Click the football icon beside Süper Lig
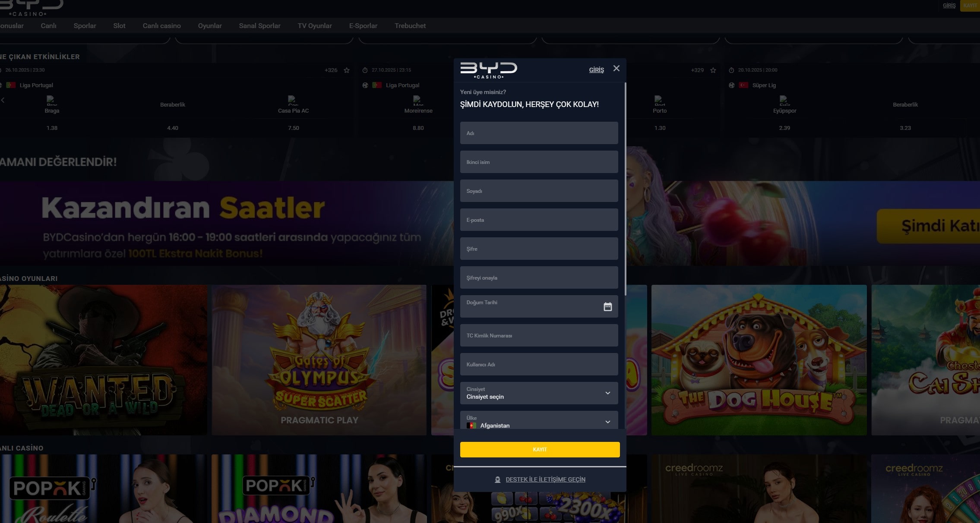The image size is (980, 523). coord(731,85)
